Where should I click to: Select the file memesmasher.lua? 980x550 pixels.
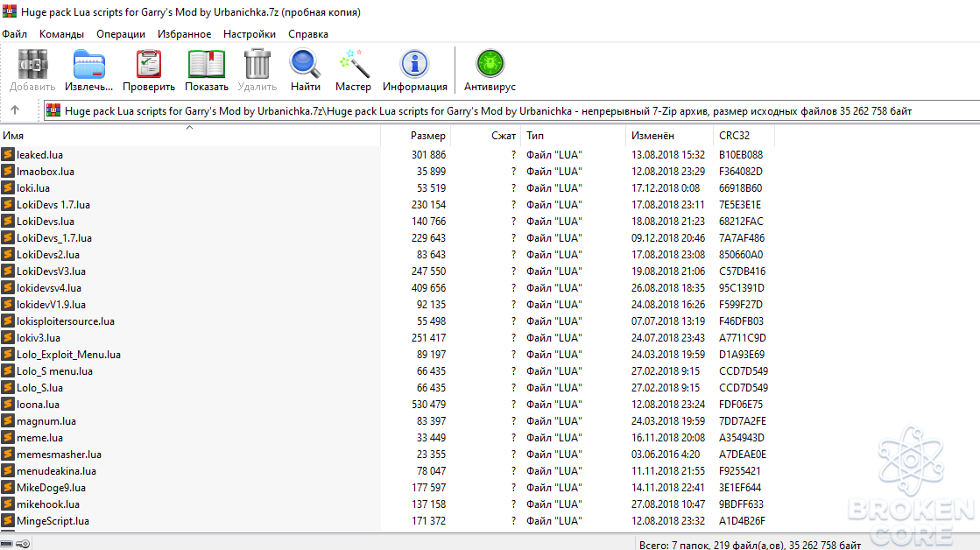click(x=59, y=455)
